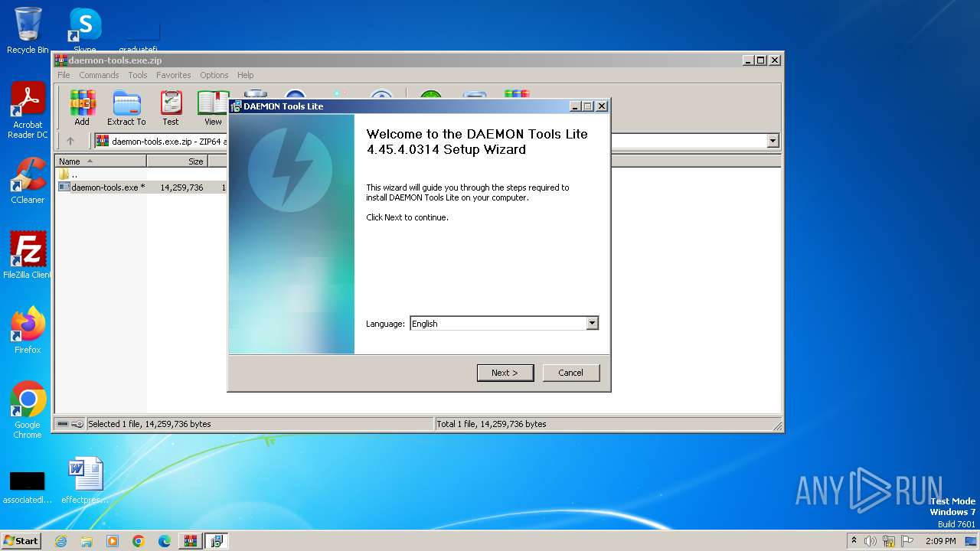
Task: Click the Test archive toolbar icon
Action: pyautogui.click(x=171, y=108)
